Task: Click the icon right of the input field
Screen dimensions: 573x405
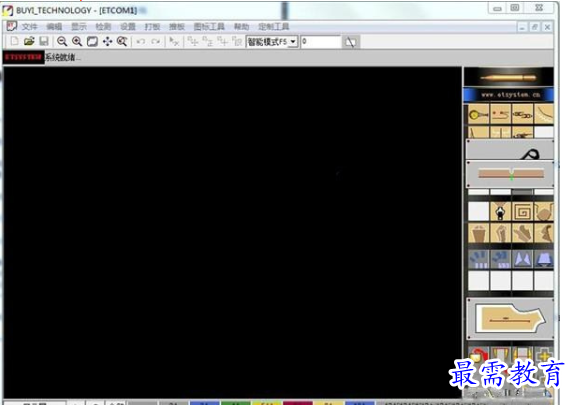Action: point(351,42)
